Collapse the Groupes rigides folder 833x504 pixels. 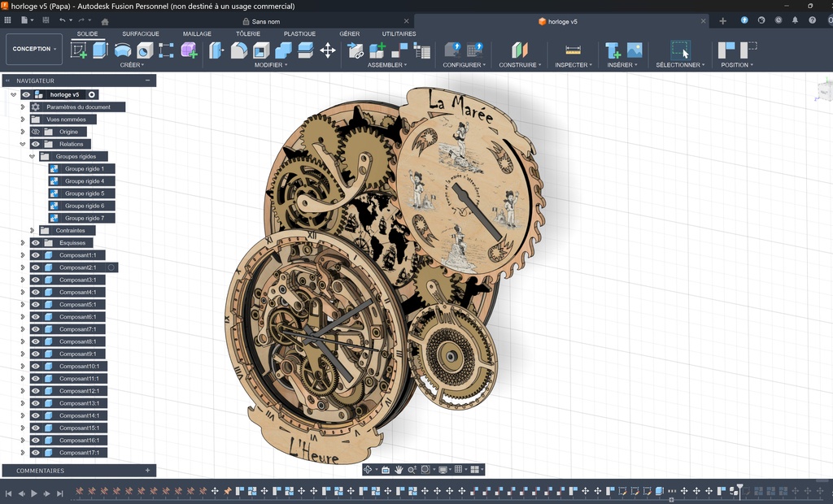32,156
